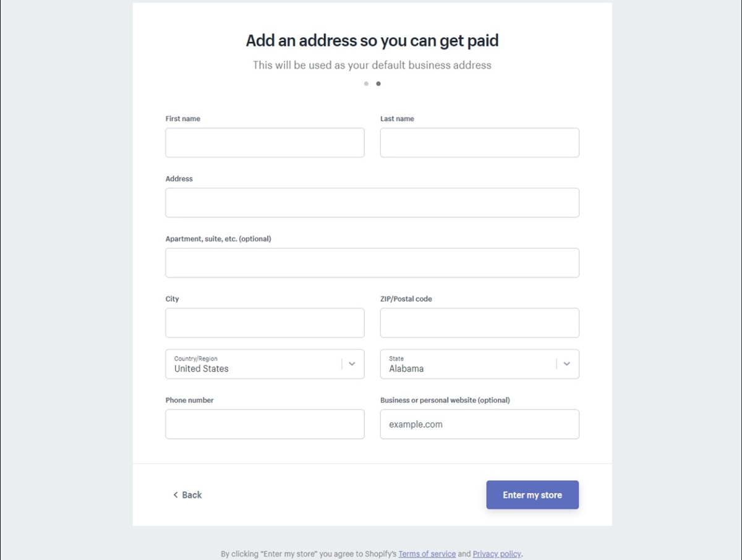Open the Privacy policy link

pyautogui.click(x=497, y=554)
